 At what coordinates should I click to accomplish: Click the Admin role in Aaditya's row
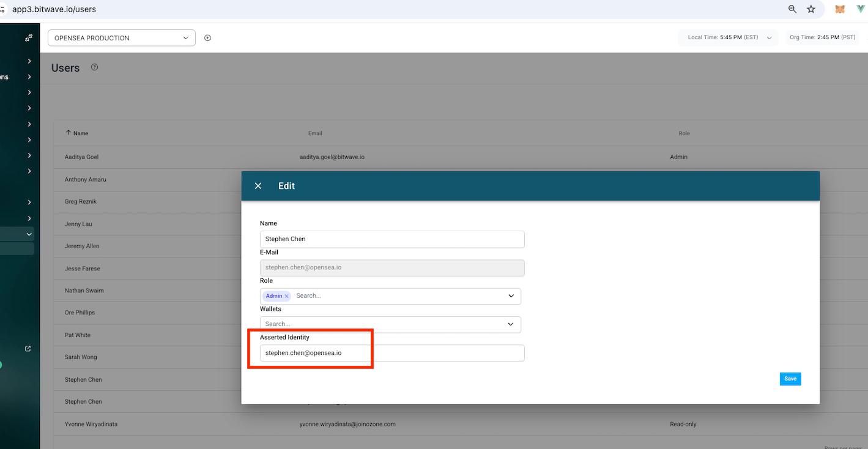678,157
